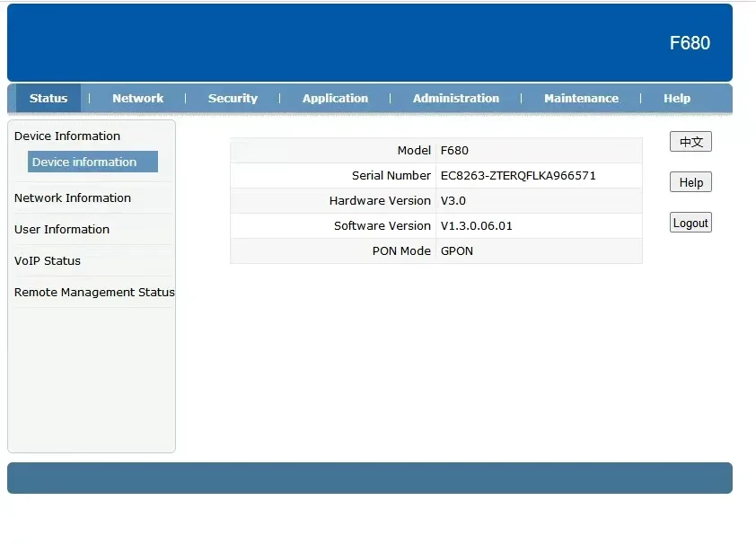The height and width of the screenshot is (544, 756).
Task: Switch to the Maintenance tab
Action: coord(581,99)
